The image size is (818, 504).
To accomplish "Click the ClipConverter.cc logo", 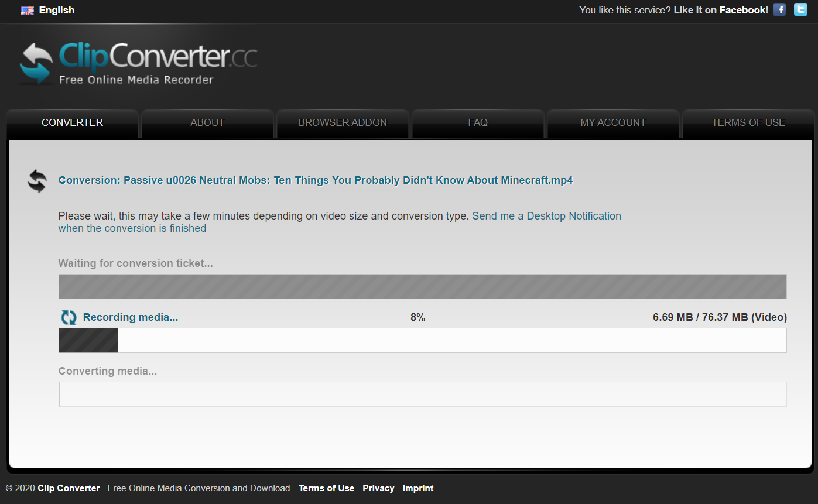I will (138, 63).
